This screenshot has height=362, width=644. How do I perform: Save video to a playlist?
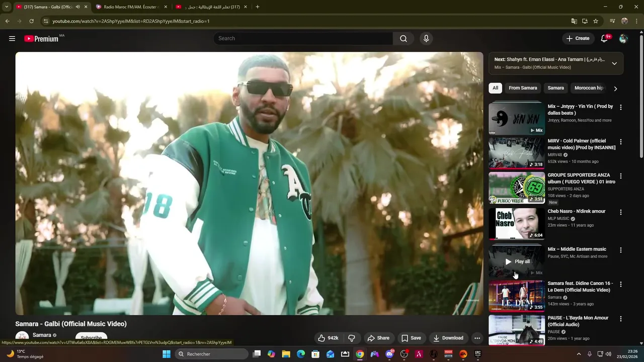pyautogui.click(x=411, y=338)
